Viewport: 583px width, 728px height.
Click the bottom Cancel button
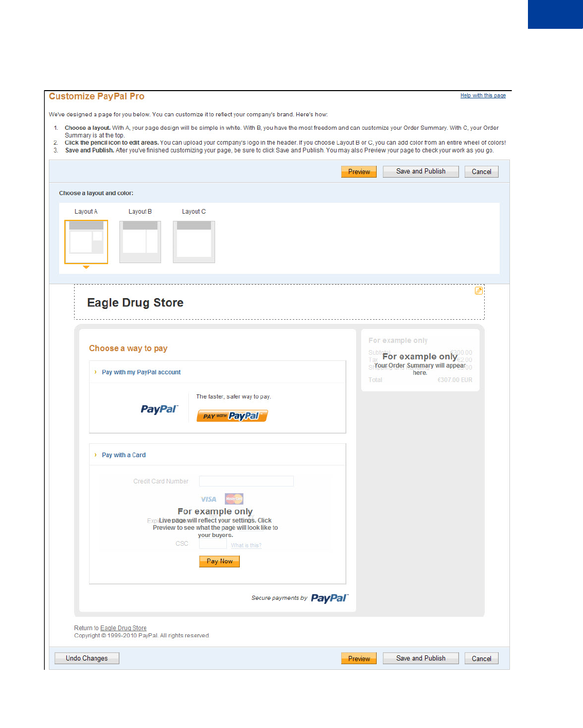tap(481, 658)
